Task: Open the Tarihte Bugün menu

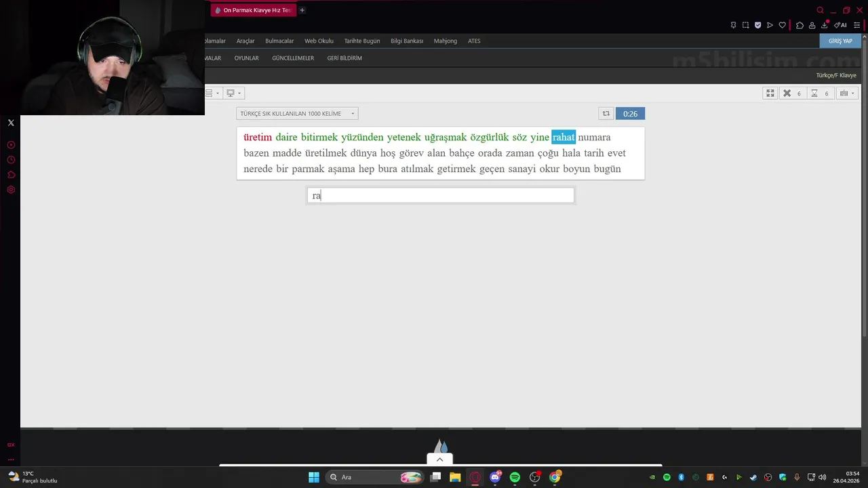Action: pos(362,41)
